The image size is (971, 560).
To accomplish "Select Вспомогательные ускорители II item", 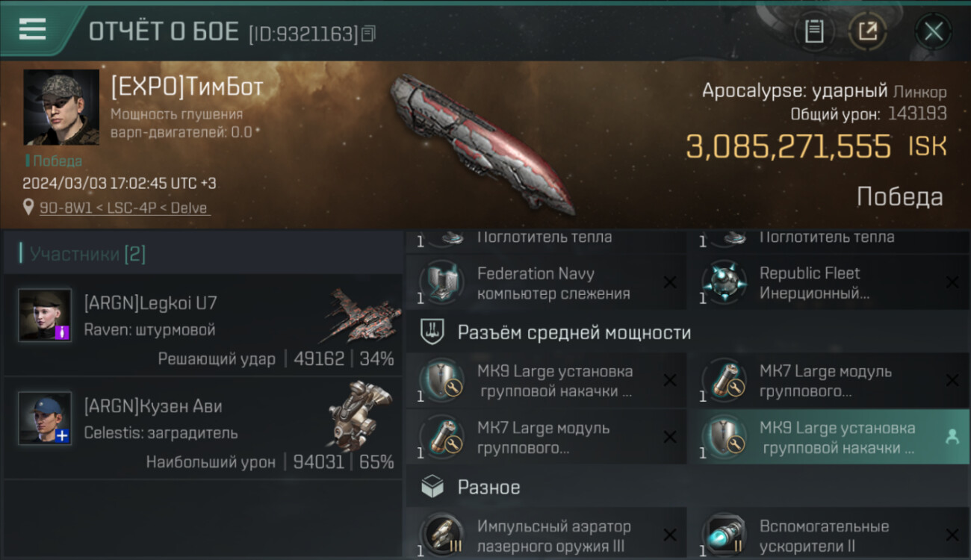I will point(828,534).
